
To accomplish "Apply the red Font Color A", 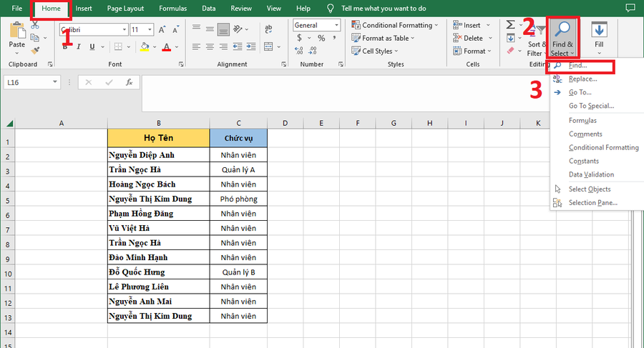I will pyautogui.click(x=166, y=46).
